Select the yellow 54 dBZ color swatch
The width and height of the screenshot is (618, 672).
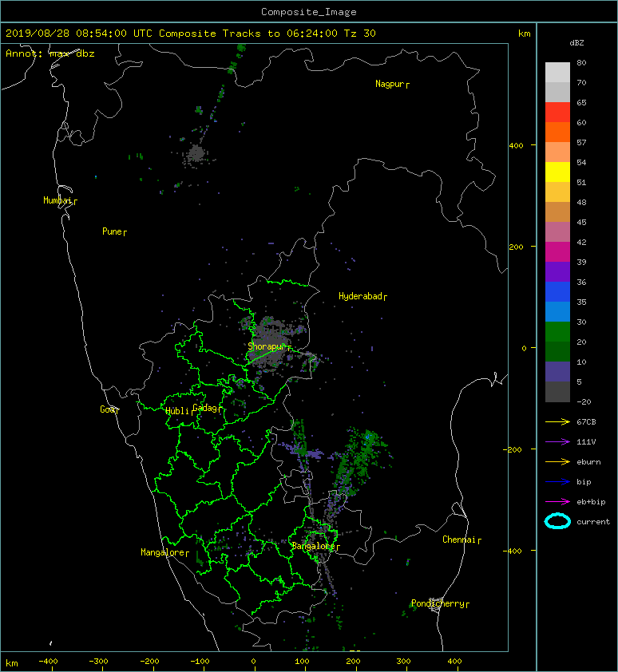point(557,172)
